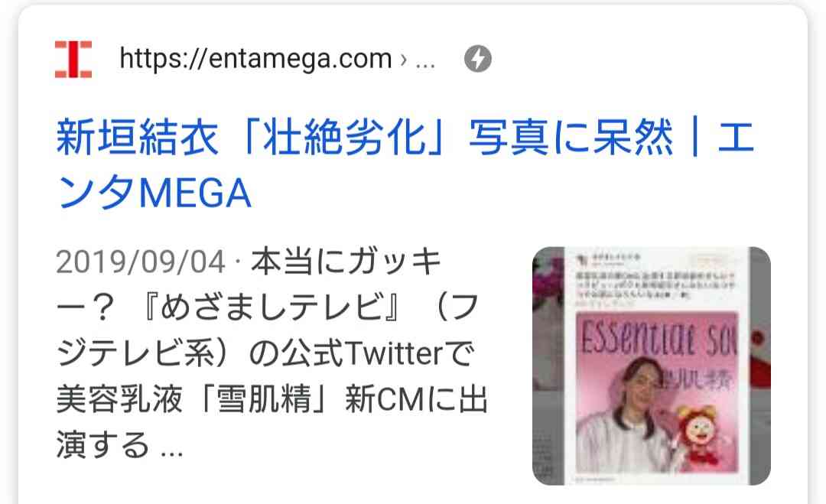Open the tweet screenshot thumbnail
Screen dimensions: 826x504
(x=652, y=366)
